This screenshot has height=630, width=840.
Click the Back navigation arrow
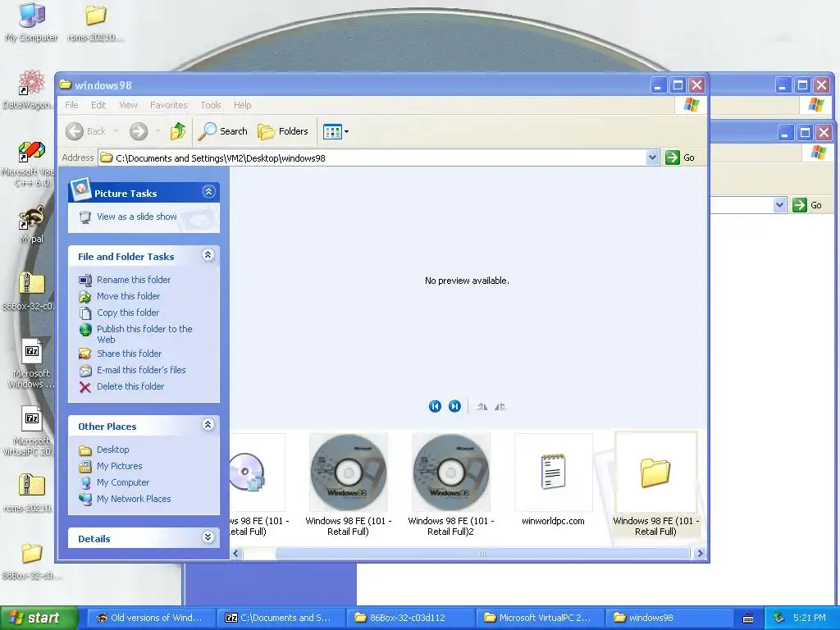click(75, 131)
